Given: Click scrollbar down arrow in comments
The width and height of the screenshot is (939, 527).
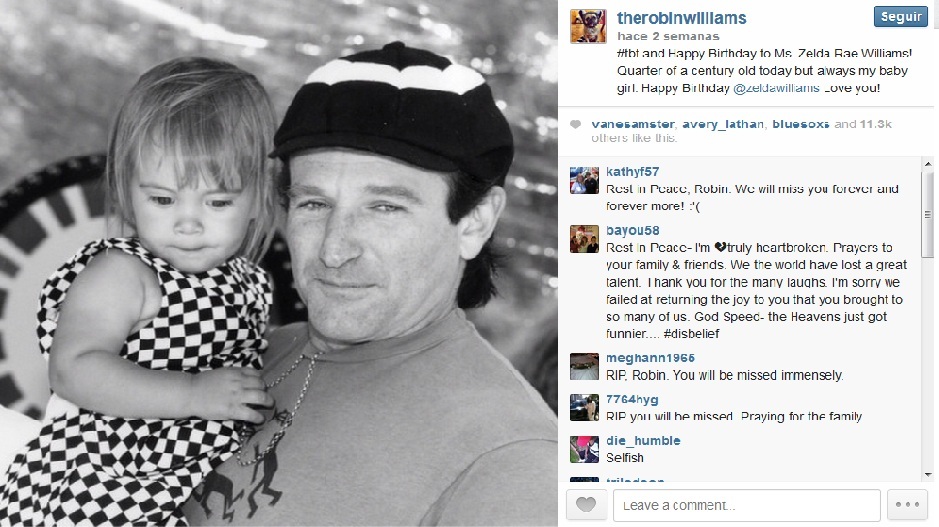Looking at the screenshot, I should pyautogui.click(x=928, y=475).
